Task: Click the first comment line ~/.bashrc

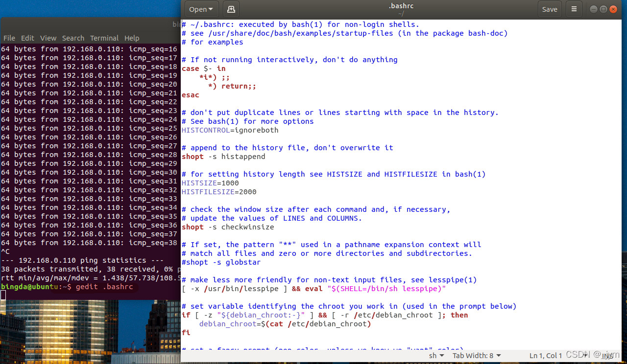Action: click(x=300, y=24)
